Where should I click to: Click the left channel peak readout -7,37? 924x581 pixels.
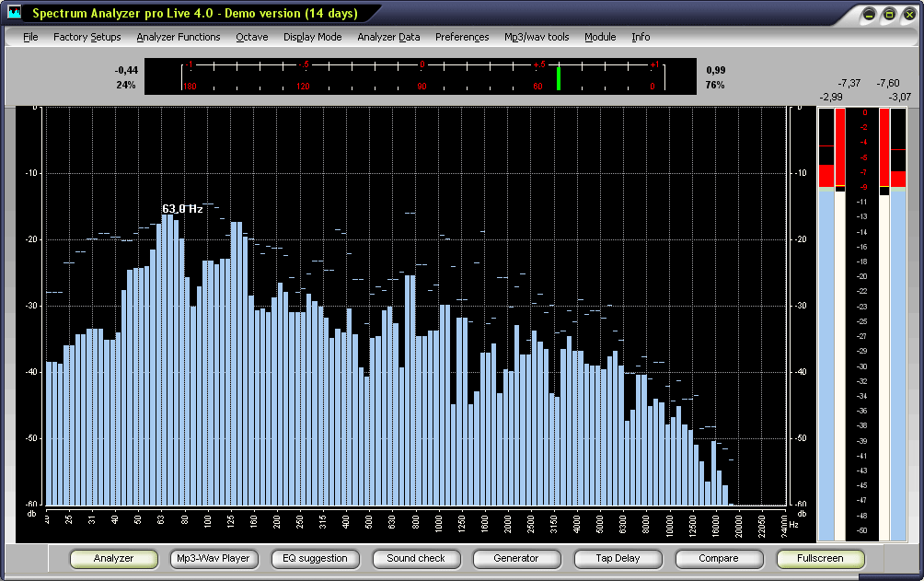click(x=849, y=83)
